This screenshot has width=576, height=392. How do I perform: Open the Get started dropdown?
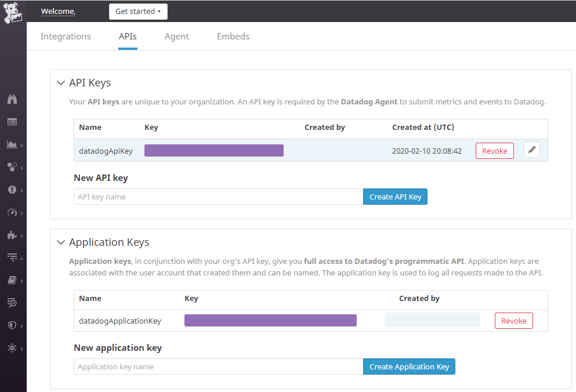138,12
